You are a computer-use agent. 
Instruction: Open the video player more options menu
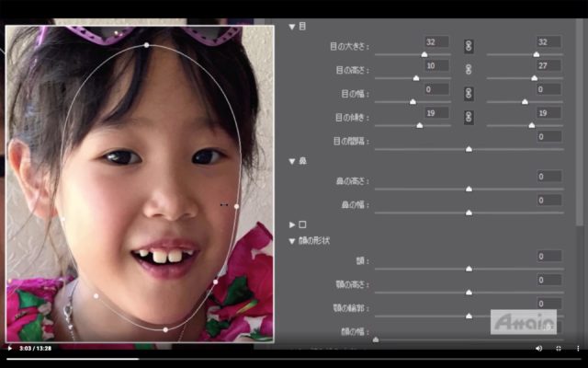point(578,348)
